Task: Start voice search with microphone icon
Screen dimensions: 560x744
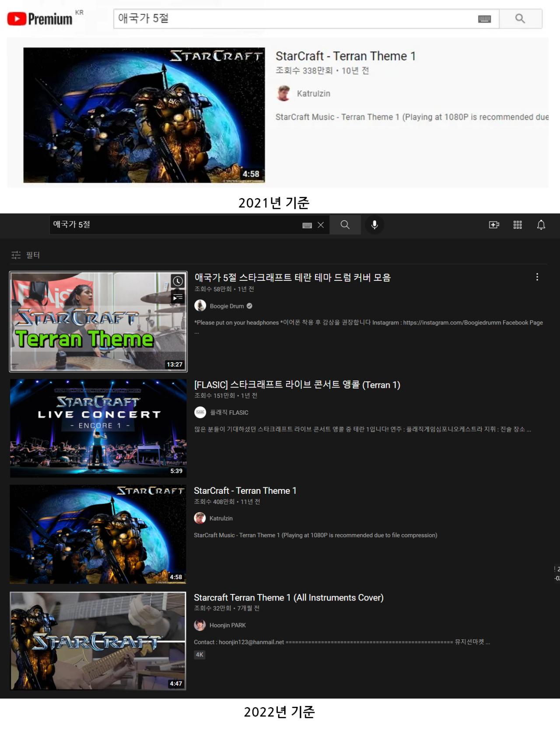Action: pyautogui.click(x=374, y=225)
